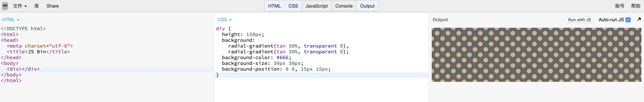Viewport: 644px width, 102px height.
Task: Click the JS Bin robot logo icon
Action: [x=5, y=6]
